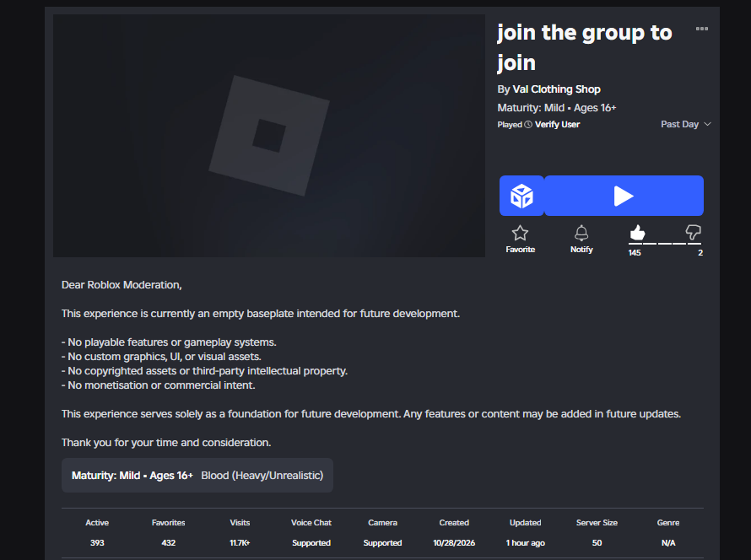Click the Server Size value 50
The image size is (751, 560).
coord(597,543)
